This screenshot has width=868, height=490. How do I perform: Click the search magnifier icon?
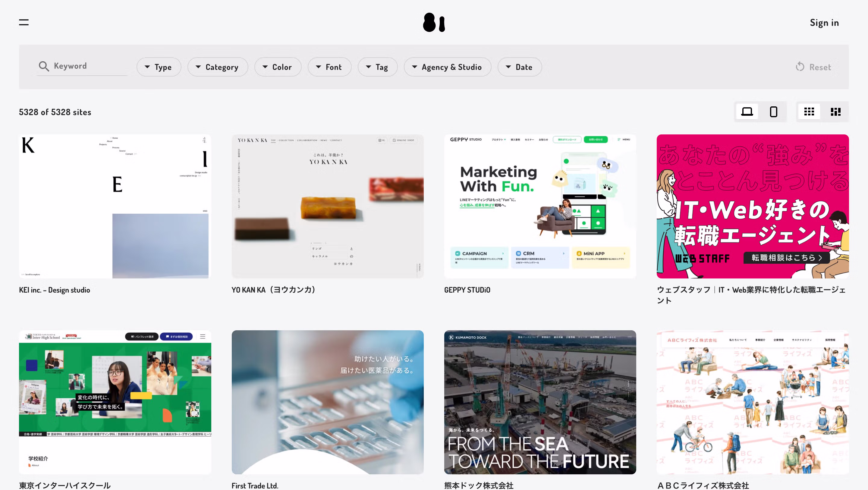(x=44, y=66)
